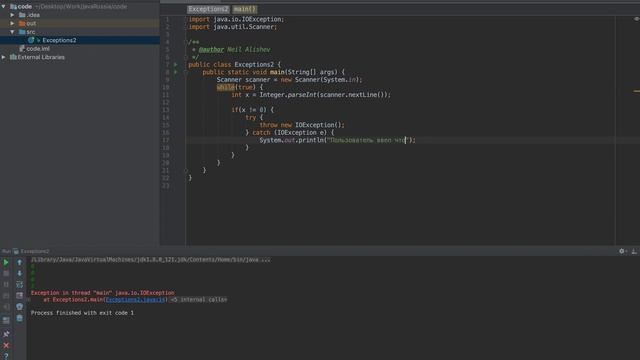Screen dimensions: 640x360
Task: Click 'throw new IOException();' statement
Action: pos(302,125)
